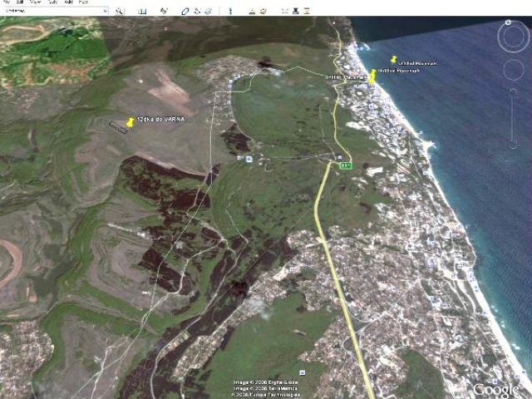This screenshot has width=532, height=399.
Task: Open the File menu
Action: tap(7, 2)
